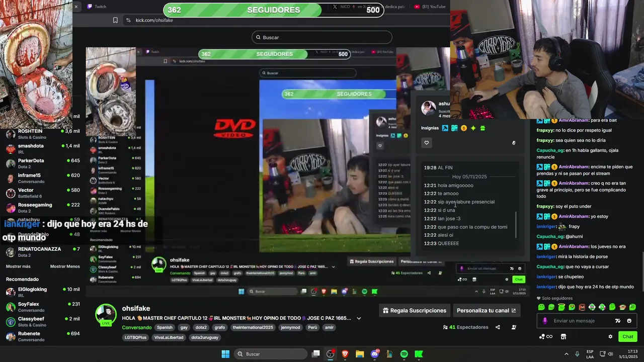The image size is (644, 362).
Task: Select the VivaLaLibertad tag
Action: [169, 337]
